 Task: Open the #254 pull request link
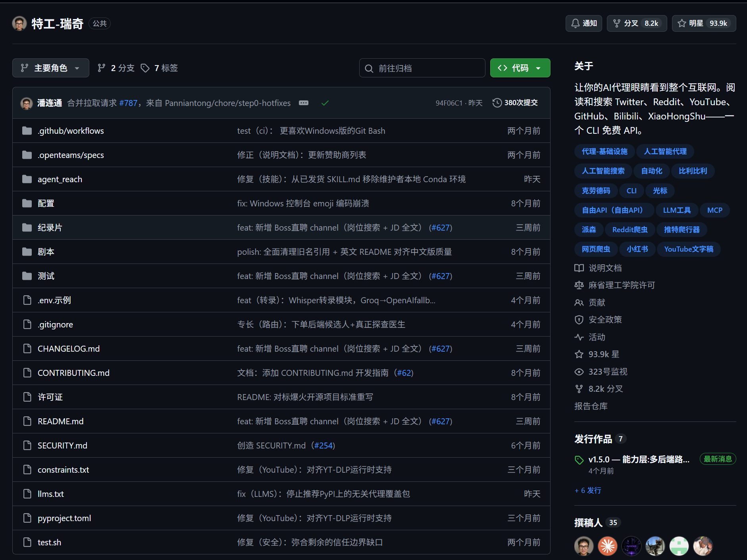click(x=323, y=446)
